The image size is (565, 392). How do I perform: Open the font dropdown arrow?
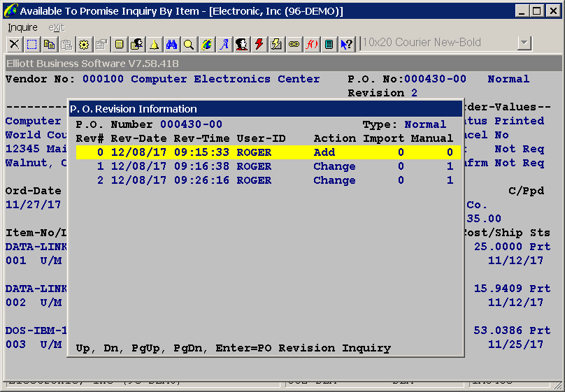pyautogui.click(x=524, y=43)
